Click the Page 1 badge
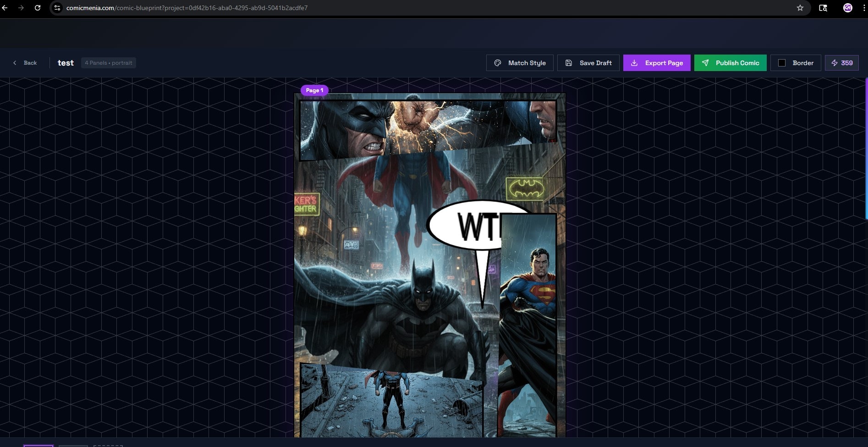Viewport: 868px width, 447px height. pos(314,90)
